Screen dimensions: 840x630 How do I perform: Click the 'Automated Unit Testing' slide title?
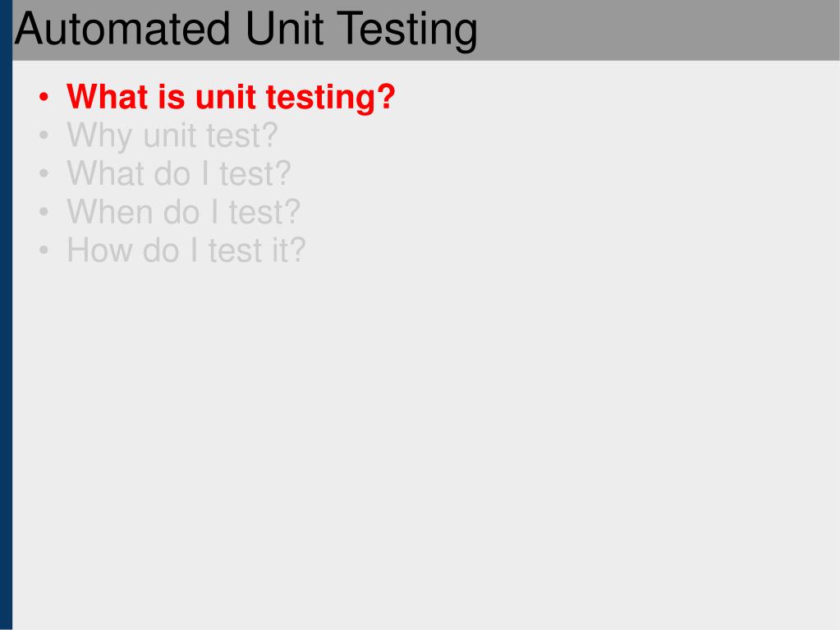(x=246, y=29)
